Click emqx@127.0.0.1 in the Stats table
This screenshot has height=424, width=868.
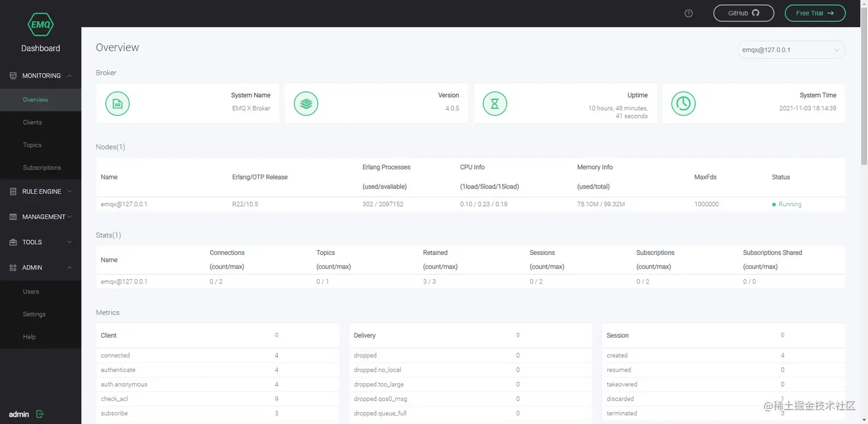click(124, 282)
